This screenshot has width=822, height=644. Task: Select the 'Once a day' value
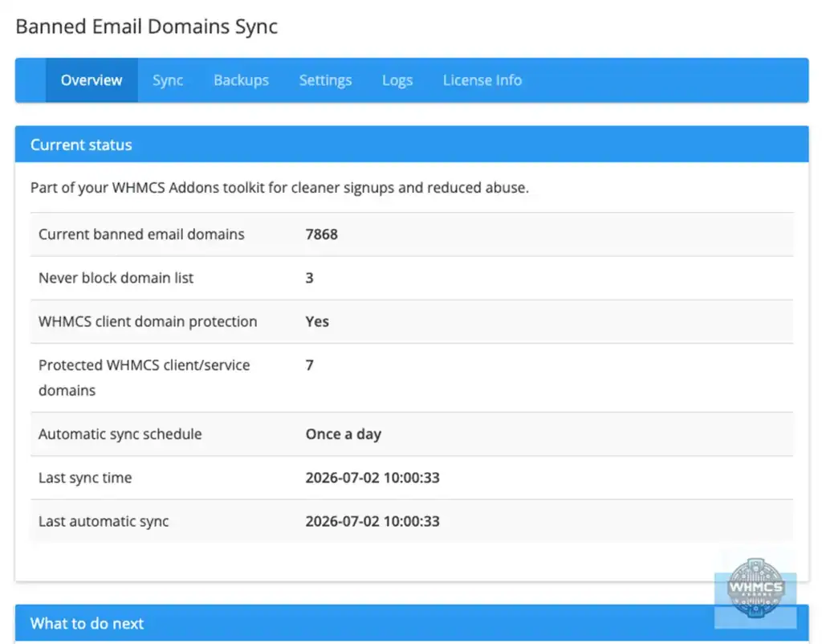coord(344,434)
